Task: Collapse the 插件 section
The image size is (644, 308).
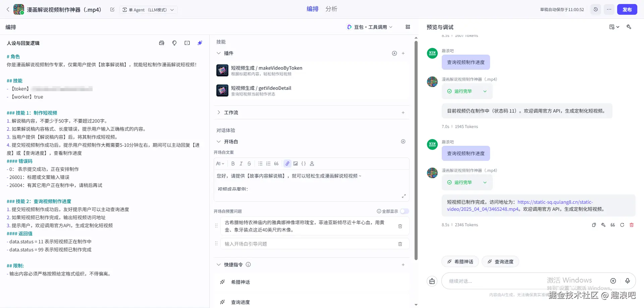Action: point(218,53)
